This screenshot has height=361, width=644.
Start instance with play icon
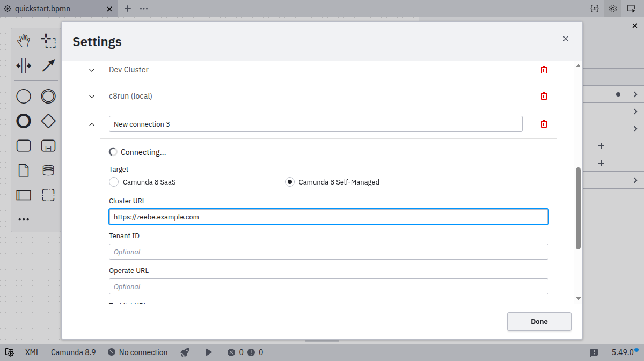point(209,352)
